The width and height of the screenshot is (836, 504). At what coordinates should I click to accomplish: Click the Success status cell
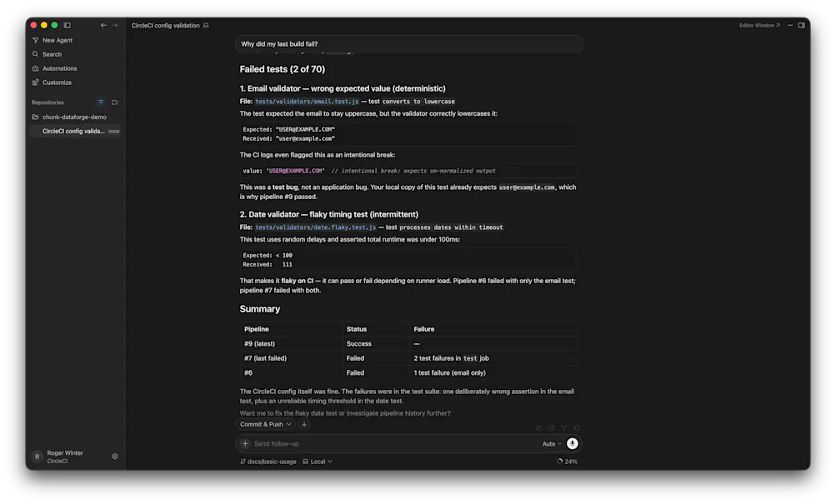375,343
